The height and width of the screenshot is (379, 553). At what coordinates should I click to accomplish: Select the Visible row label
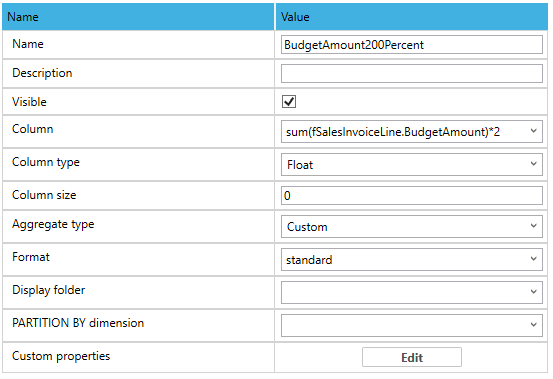tap(29, 102)
